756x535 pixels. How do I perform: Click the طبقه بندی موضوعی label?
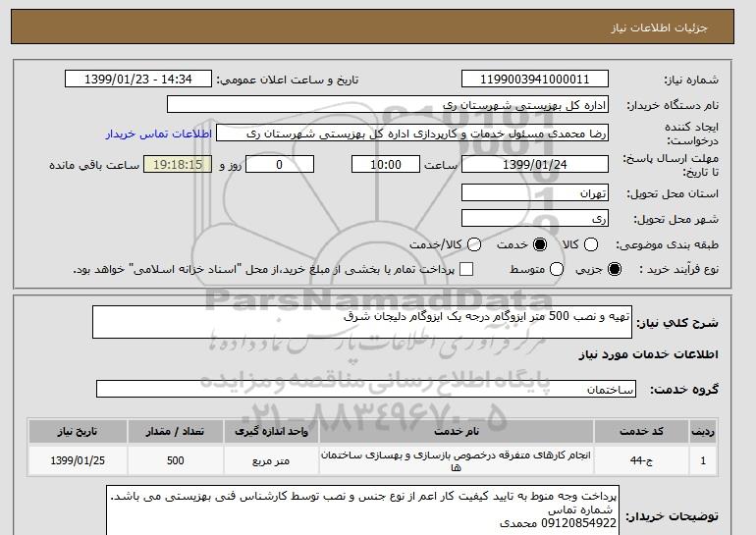click(667, 244)
